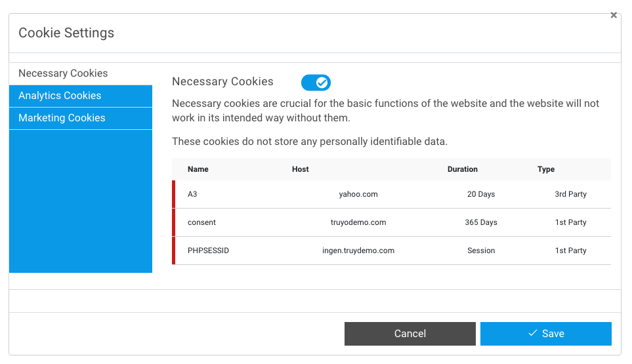Close the Cookie Settings dialog
This screenshot has height=364, width=632.
click(x=614, y=16)
